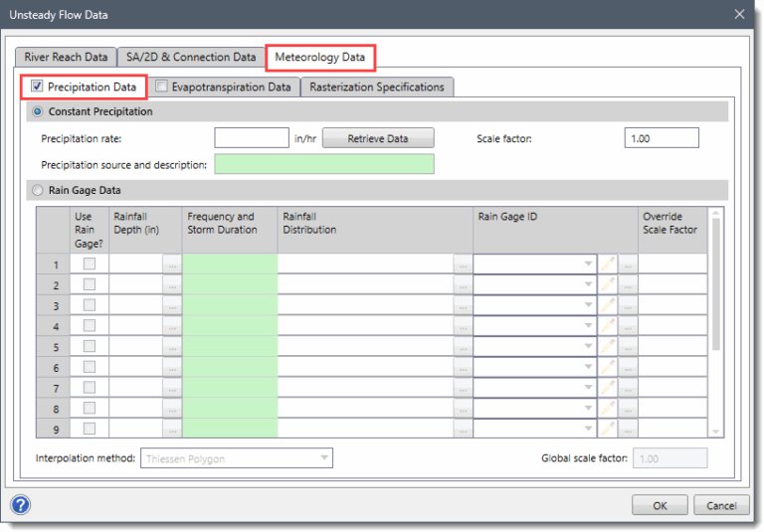The image size is (764, 532).
Task: Tick Use Rain Gage checkbox in row 4
Action: pyautogui.click(x=90, y=326)
